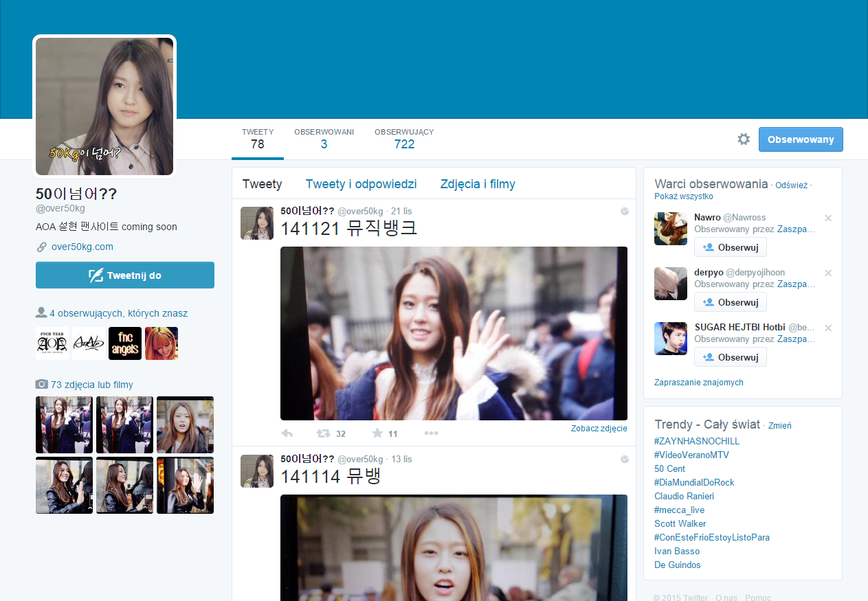
Task: Switch to Tweety i odpowiedzi tab
Action: [361, 184]
